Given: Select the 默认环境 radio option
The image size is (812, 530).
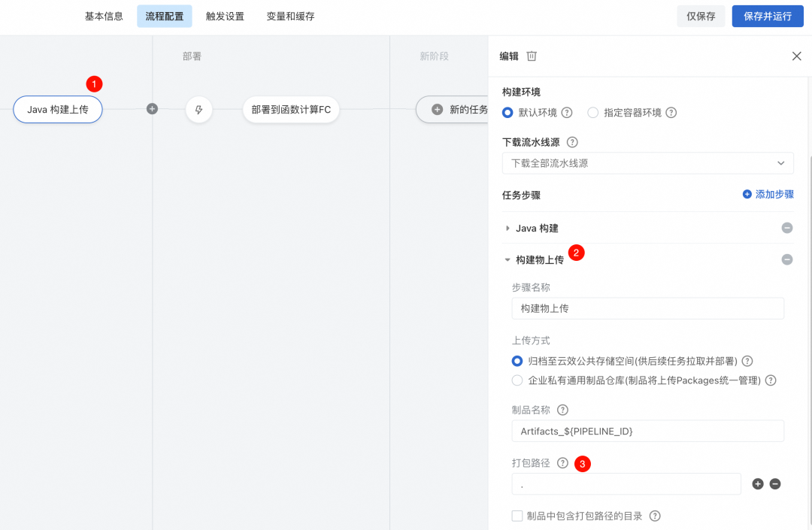Looking at the screenshot, I should tap(507, 113).
